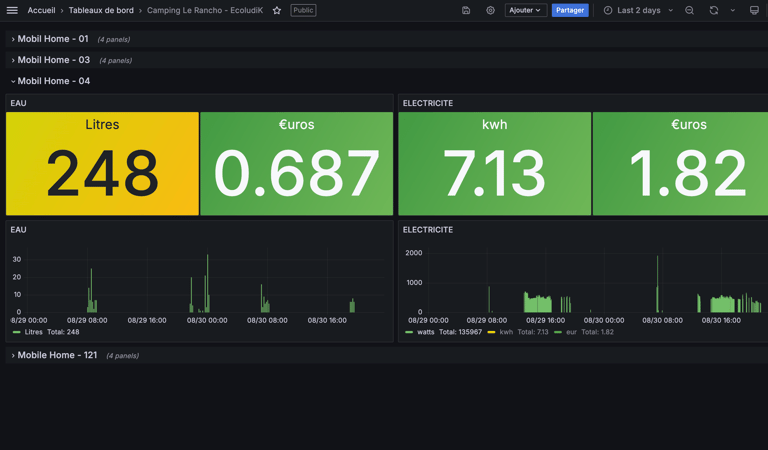Click the electricity €uros 1.82 tile
Viewport: 768px width, 450px height.
click(x=680, y=164)
